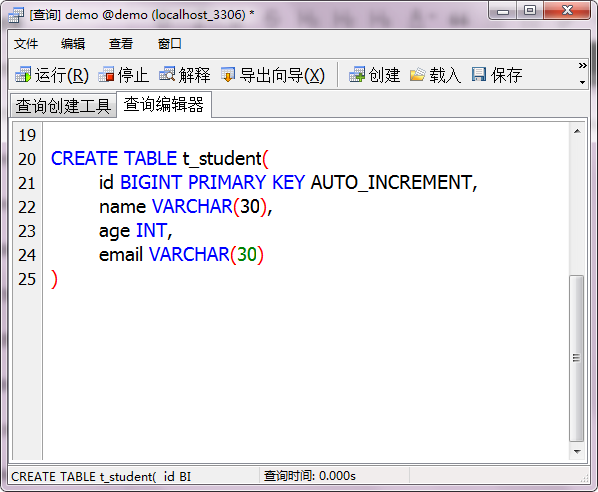Click the TABLE keyword on line 20
Screen dimensions: 598x492
coord(151,159)
